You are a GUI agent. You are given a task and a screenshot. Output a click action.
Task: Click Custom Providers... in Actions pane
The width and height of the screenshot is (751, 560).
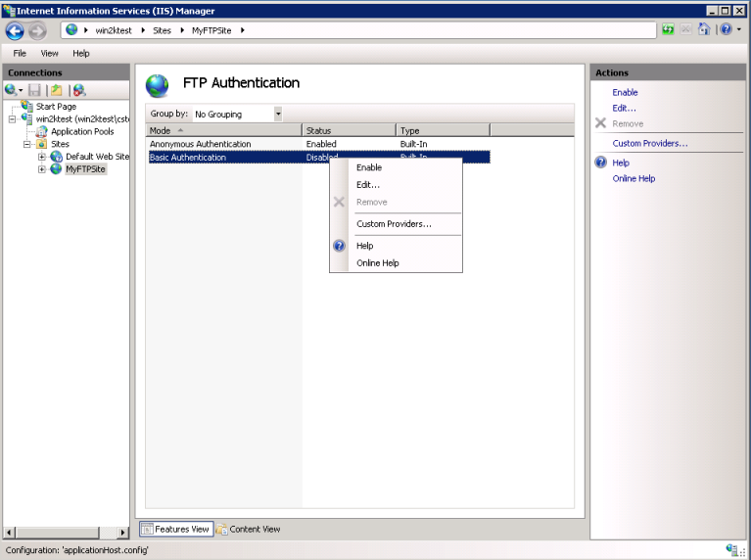coord(650,143)
